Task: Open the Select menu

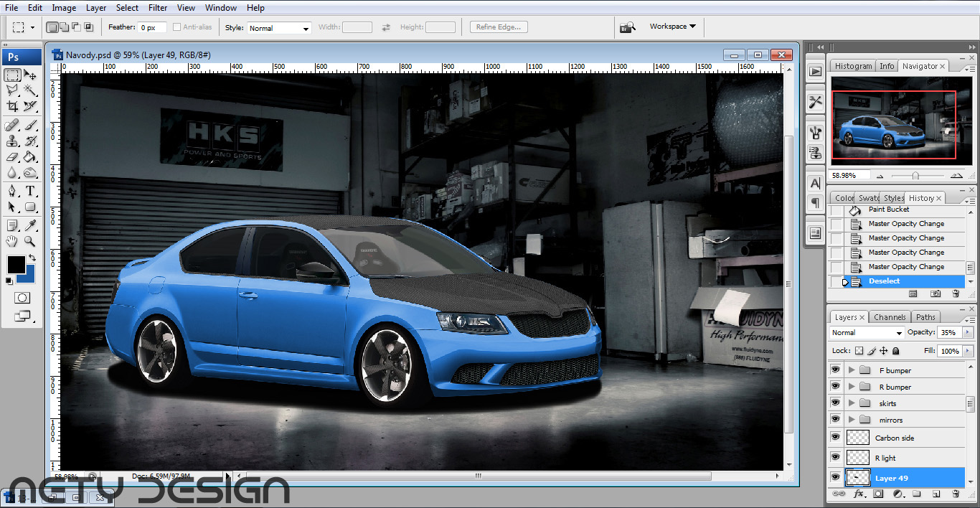Action: (127, 8)
